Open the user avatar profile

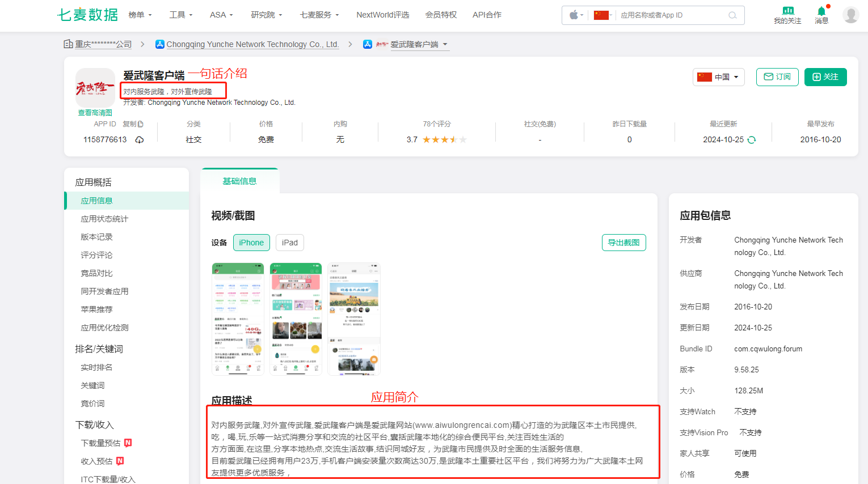[x=850, y=15]
